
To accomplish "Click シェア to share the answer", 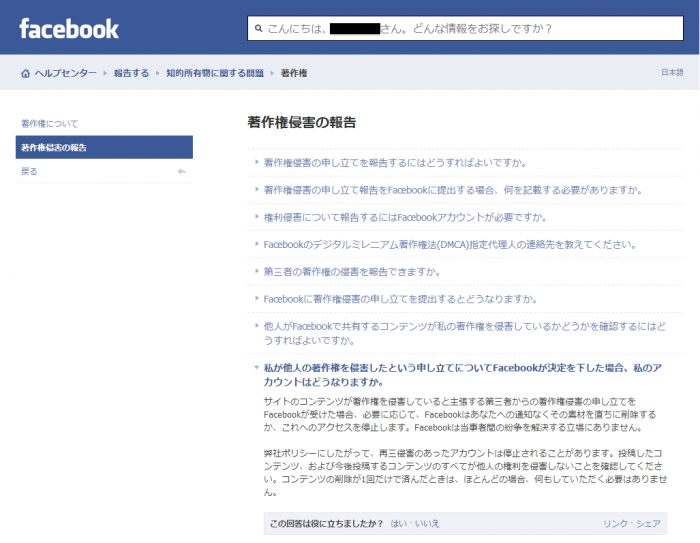I will click(x=648, y=523).
